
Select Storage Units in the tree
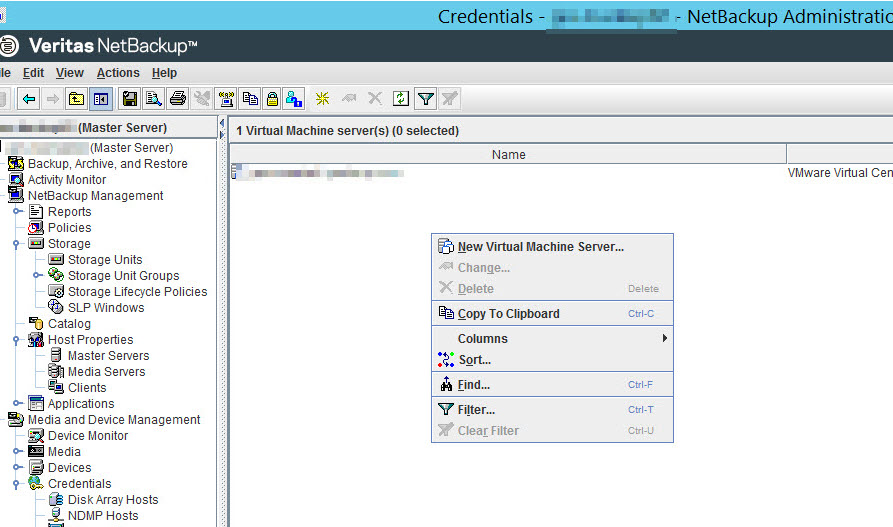point(105,259)
